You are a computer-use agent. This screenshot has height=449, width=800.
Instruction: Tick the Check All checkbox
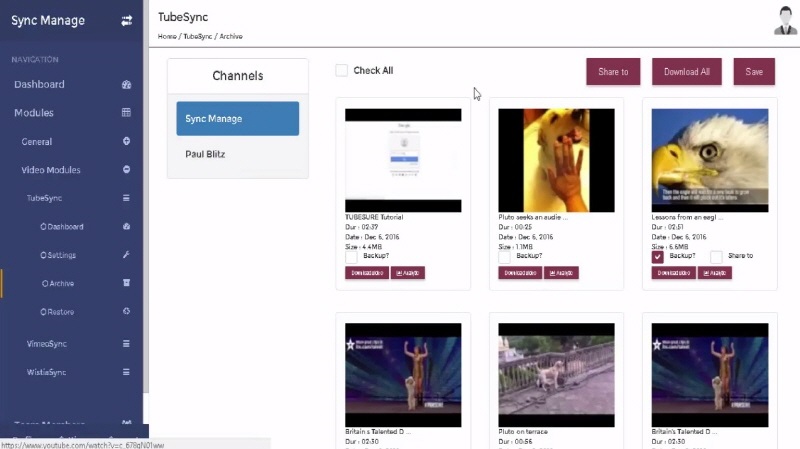point(341,70)
